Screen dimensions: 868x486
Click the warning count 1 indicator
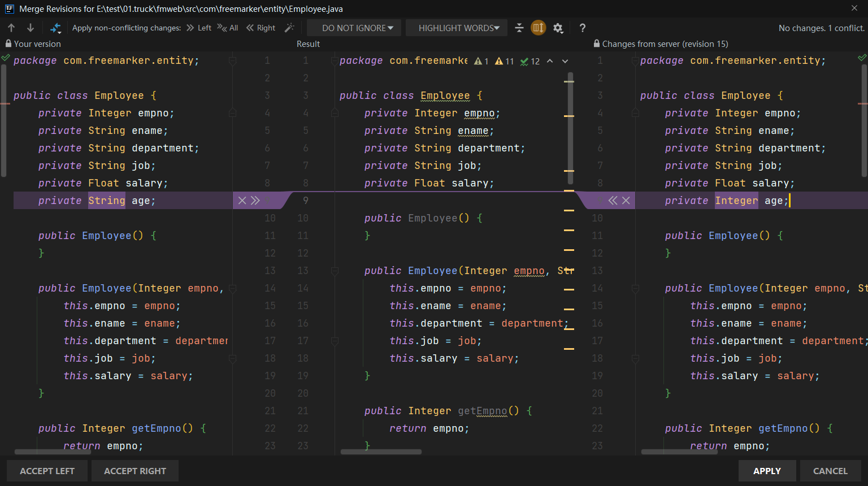click(481, 61)
